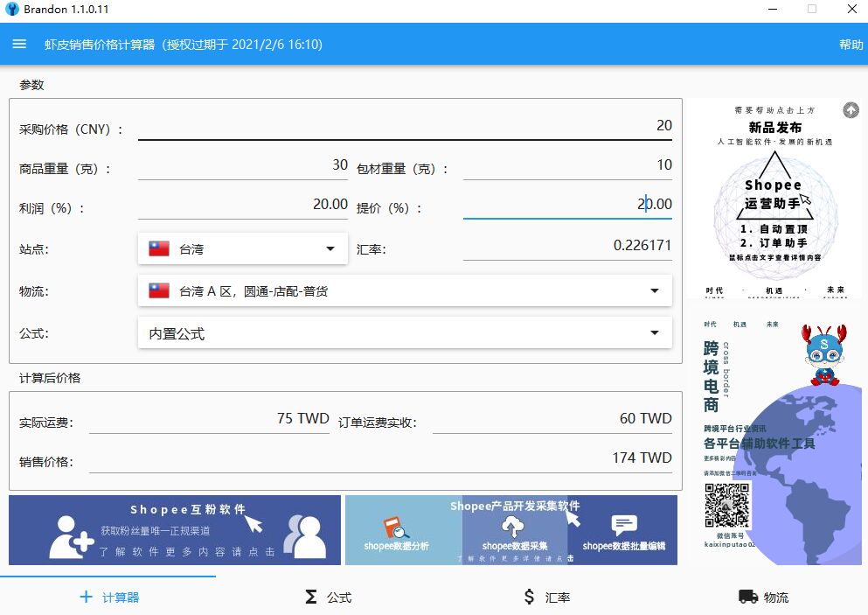Click the up-arrow circle icon in ad
The height and width of the screenshot is (615, 868).
pos(851,110)
